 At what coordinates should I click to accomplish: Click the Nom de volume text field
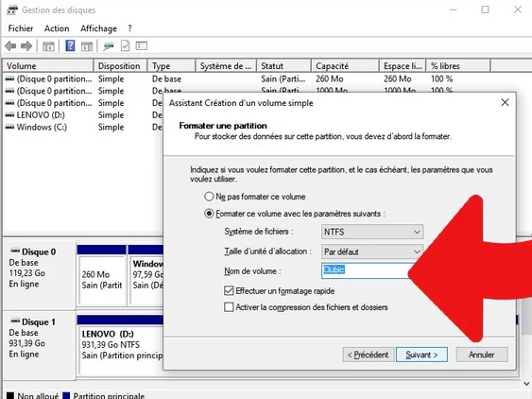point(367,270)
